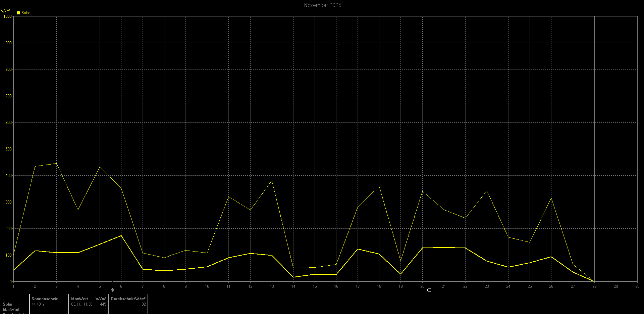The height and width of the screenshot is (314, 644).
Task: Click the max value date 03.11. 11:38
Action: tap(82, 304)
